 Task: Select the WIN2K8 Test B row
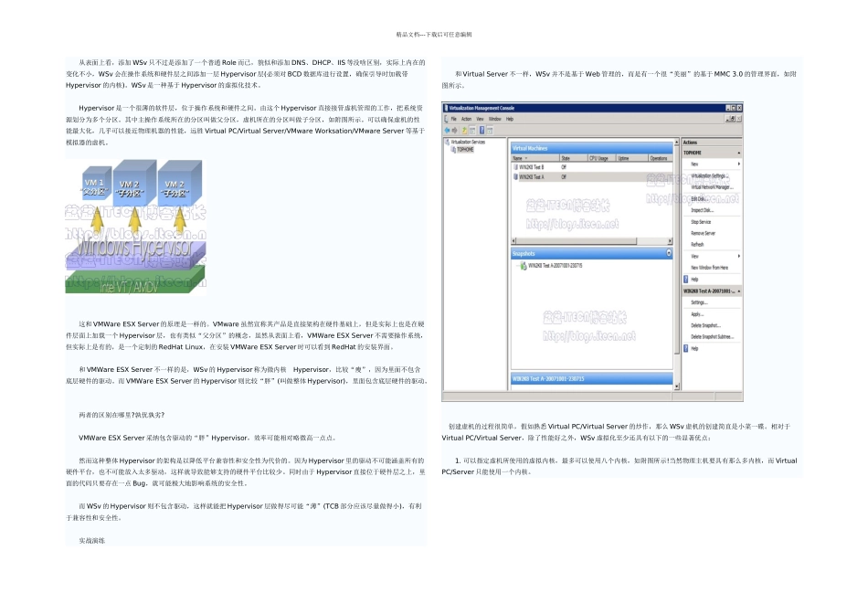pyautogui.click(x=592, y=166)
